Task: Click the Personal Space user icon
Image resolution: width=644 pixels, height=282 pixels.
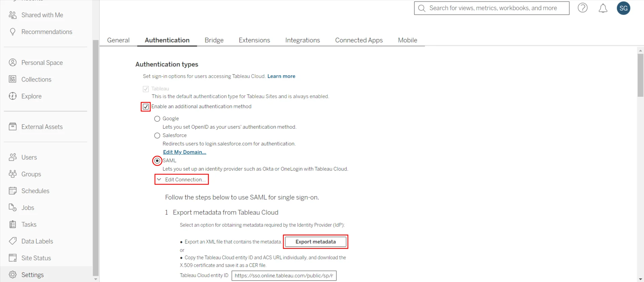Action: coord(12,62)
